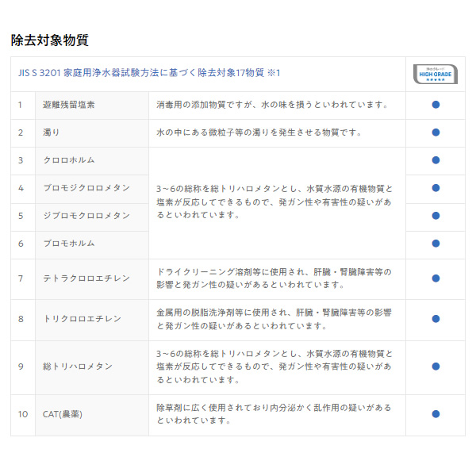Viewport: 476px width, 476px height.
Task: Click the blue dot for トリクロロエチレン
Action: point(436,319)
